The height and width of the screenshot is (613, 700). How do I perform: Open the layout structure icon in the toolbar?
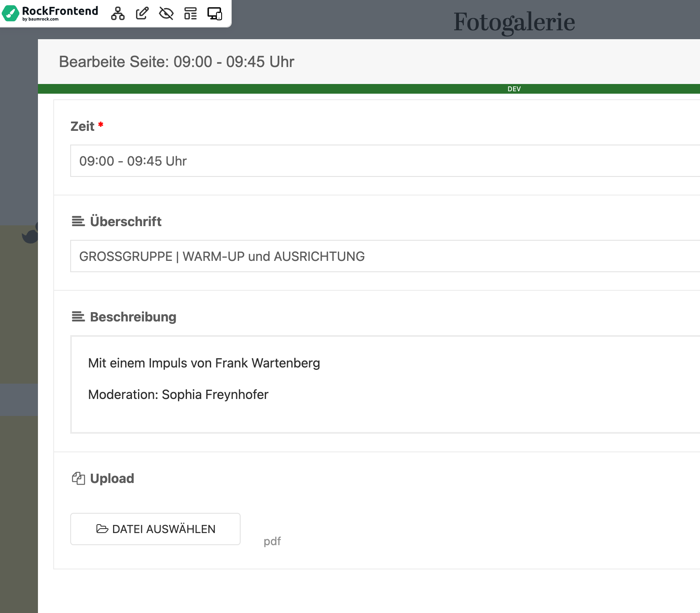pyautogui.click(x=190, y=14)
